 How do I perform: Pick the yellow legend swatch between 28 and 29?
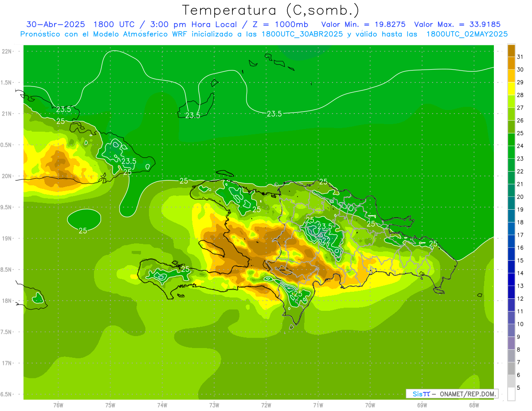[x=511, y=89]
